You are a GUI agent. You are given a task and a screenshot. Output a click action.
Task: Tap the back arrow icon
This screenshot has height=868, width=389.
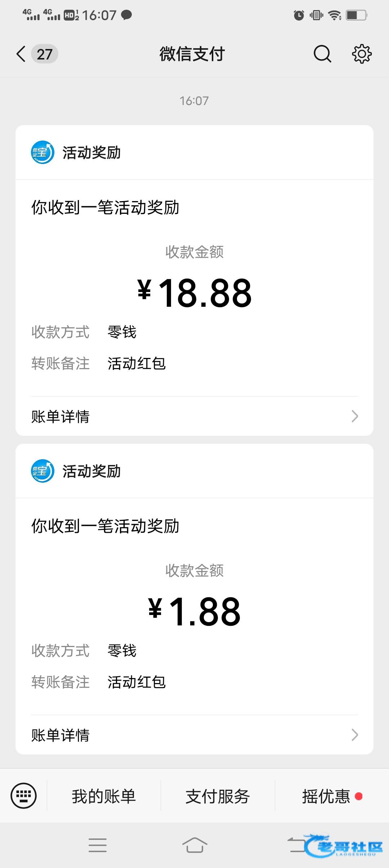point(21,54)
